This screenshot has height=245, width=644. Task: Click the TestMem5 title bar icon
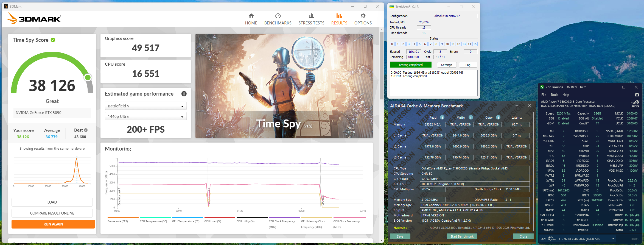pyautogui.click(x=392, y=7)
